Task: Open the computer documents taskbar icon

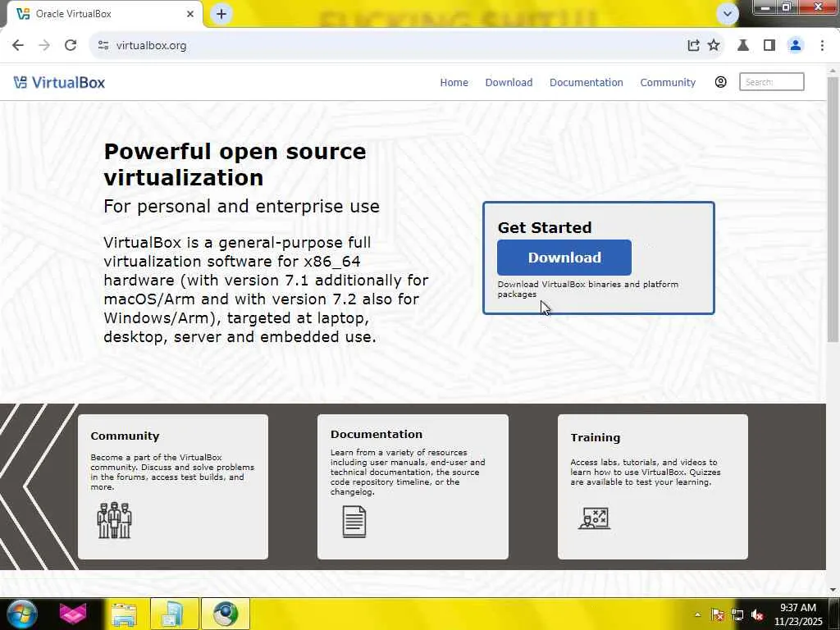Action: coord(174,614)
